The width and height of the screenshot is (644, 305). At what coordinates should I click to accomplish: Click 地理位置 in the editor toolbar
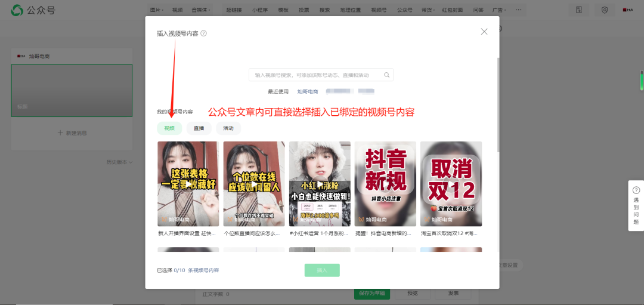(x=351, y=10)
